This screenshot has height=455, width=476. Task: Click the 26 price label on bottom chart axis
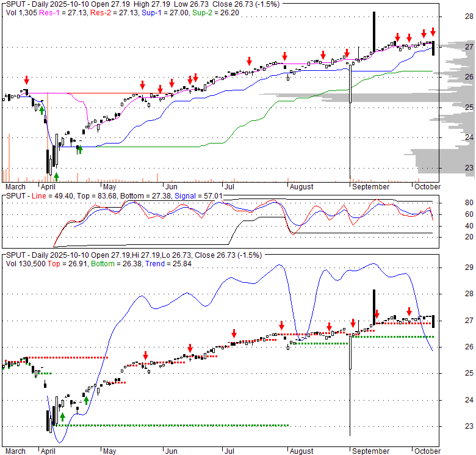click(x=469, y=347)
